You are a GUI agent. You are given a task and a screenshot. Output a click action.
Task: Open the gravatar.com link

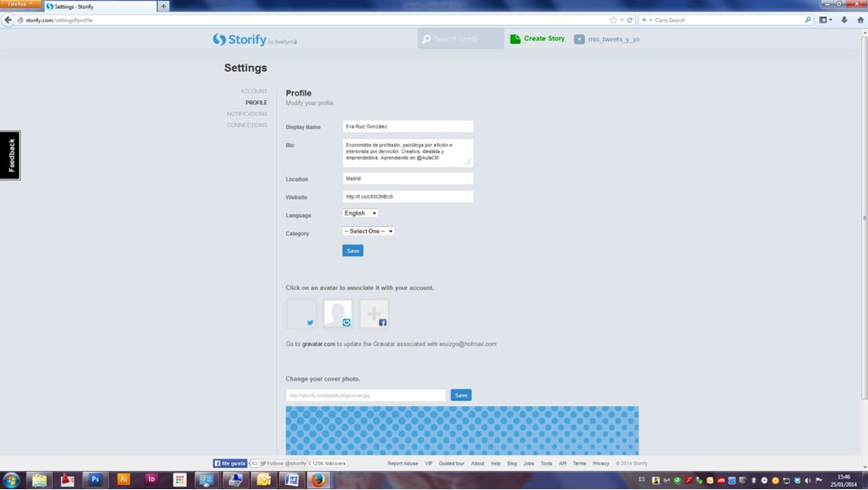(318, 344)
